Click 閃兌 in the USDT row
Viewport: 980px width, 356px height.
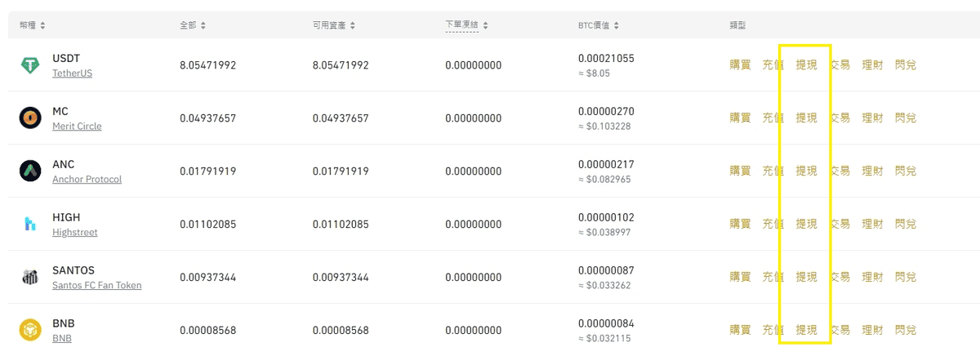click(x=905, y=65)
